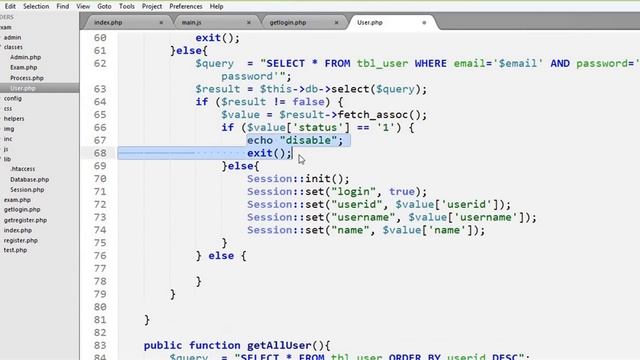
Task: Switch to the main.js tab
Action: pyautogui.click(x=191, y=22)
